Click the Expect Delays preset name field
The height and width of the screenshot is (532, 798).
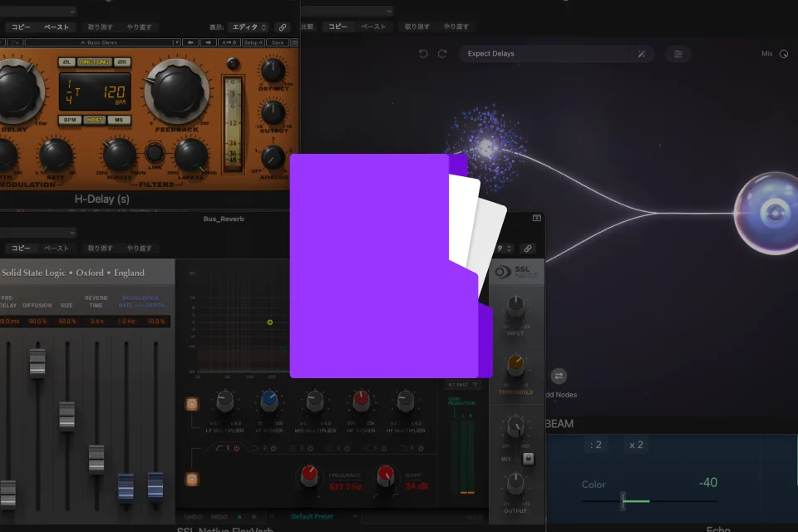[544, 53]
